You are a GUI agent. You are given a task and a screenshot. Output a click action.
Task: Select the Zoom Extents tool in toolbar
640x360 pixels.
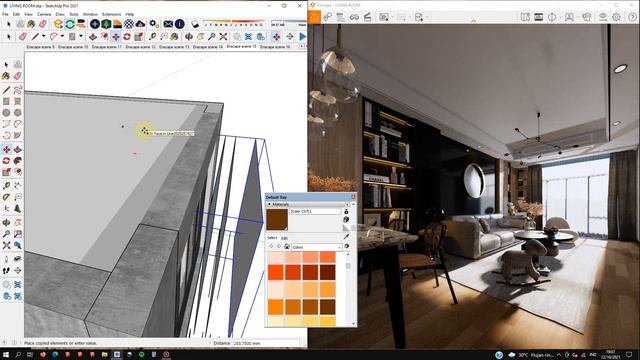(223, 37)
